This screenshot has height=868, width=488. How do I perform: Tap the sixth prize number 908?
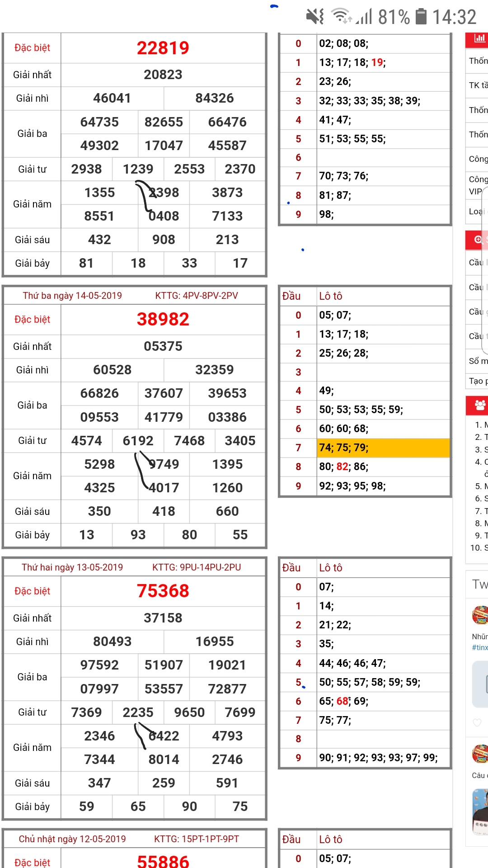coord(164,240)
